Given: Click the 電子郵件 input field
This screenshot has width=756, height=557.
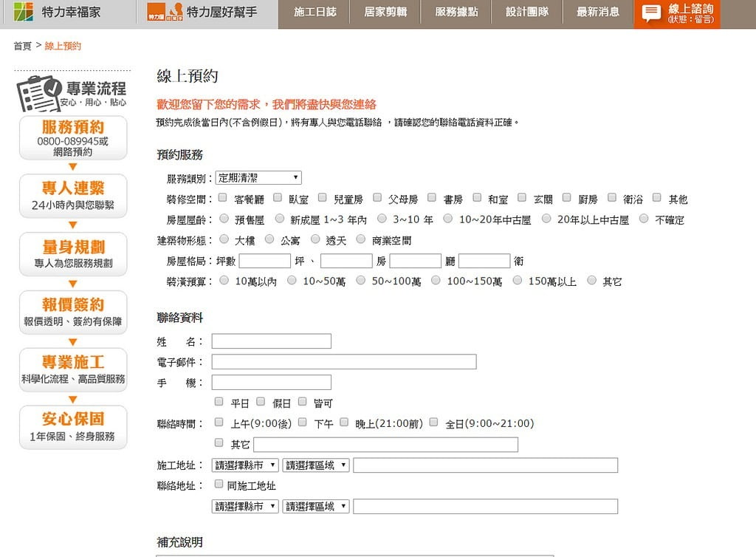Looking at the screenshot, I should click(343, 362).
